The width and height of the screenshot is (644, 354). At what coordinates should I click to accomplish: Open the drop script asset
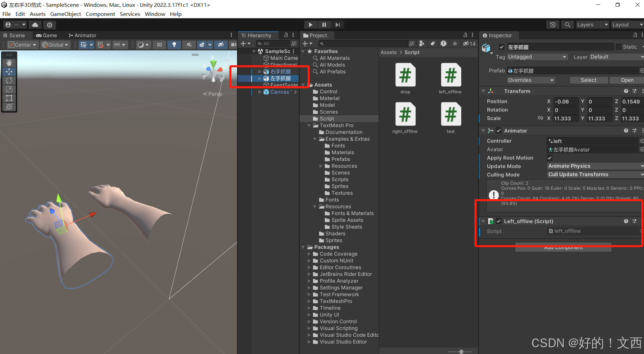[x=405, y=79]
